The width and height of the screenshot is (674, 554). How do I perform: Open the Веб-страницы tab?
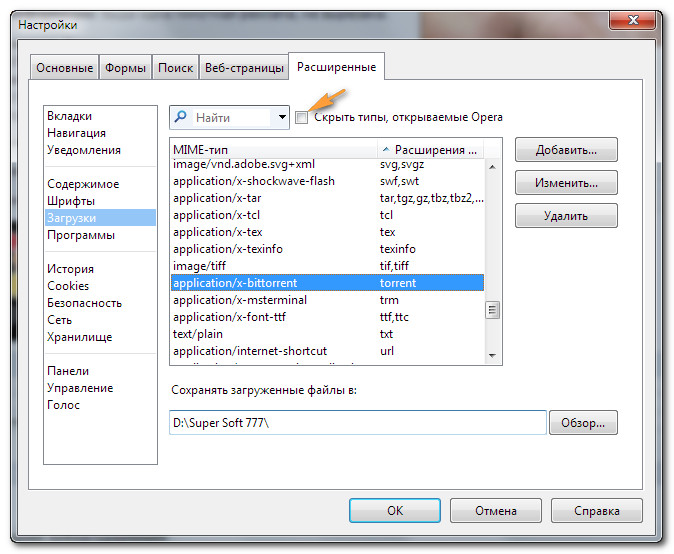[x=244, y=68]
